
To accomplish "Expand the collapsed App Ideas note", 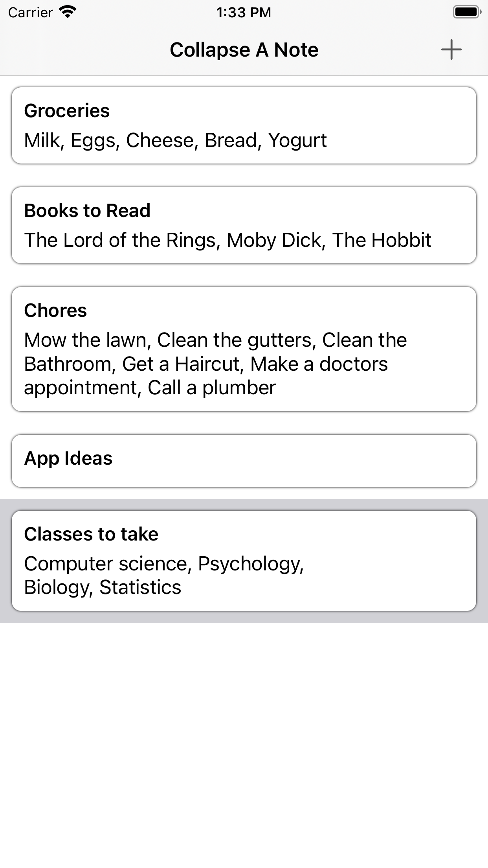I will click(68, 458).
